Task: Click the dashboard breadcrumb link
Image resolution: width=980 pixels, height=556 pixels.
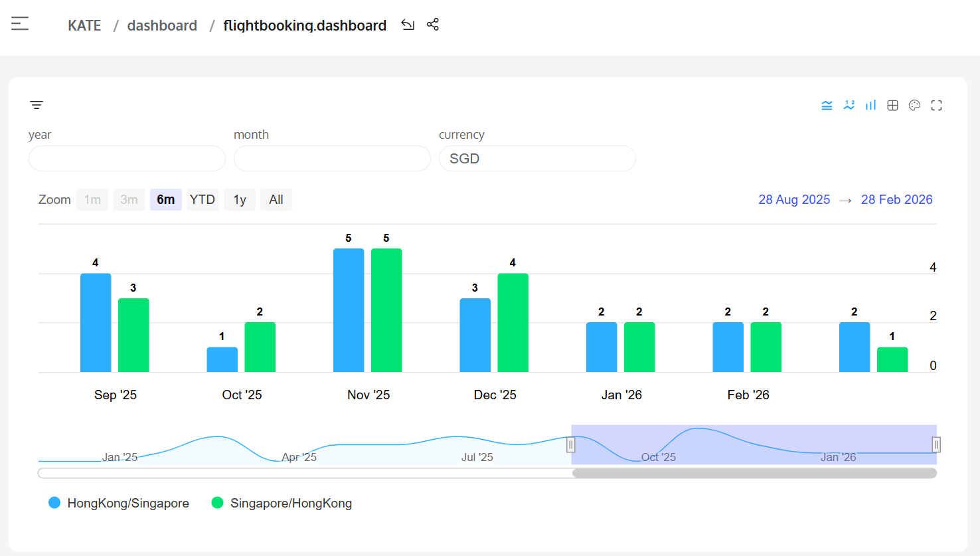Action: tap(162, 25)
